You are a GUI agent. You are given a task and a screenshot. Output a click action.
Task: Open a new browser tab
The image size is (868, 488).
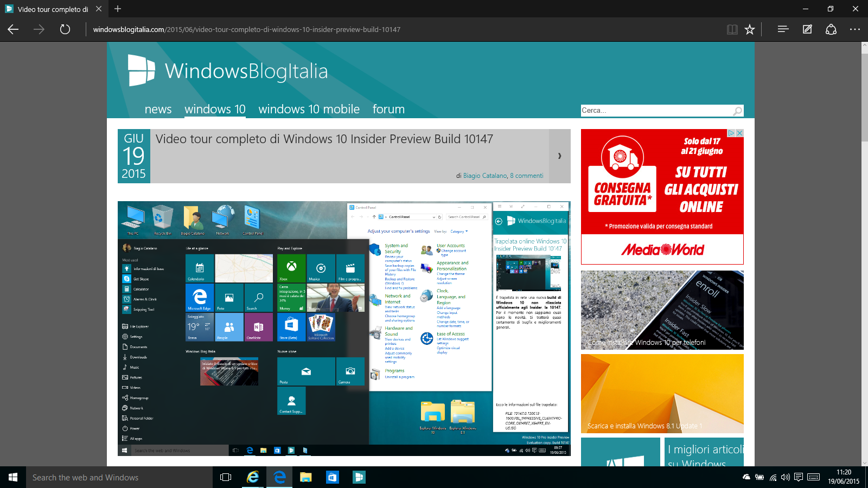(118, 9)
